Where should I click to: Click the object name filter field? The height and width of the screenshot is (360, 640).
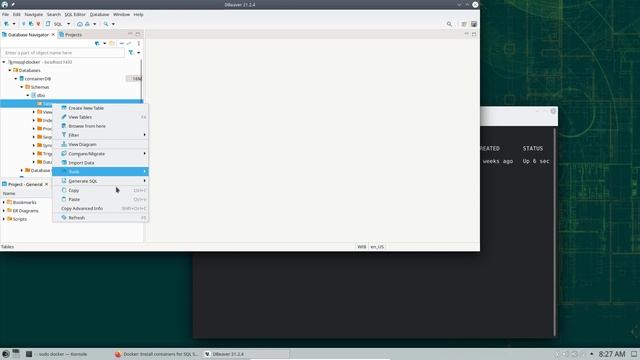pos(63,53)
